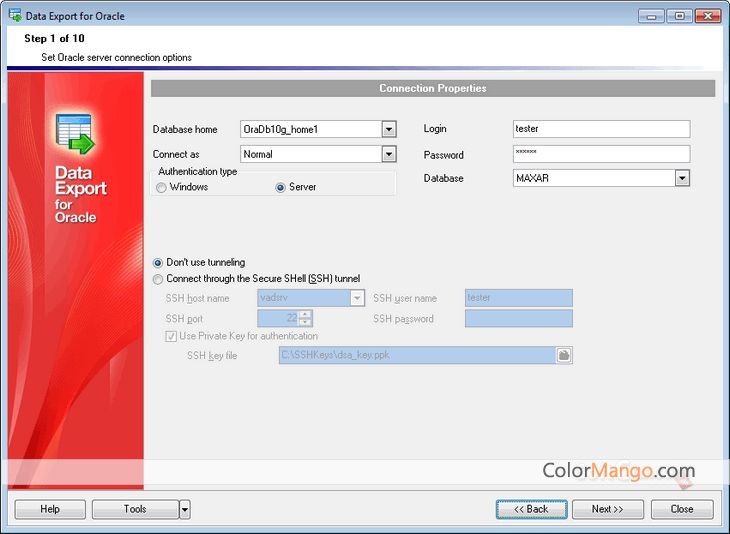Open the Database home dropdown arrow
Viewport: 730px width, 534px height.
tap(389, 129)
